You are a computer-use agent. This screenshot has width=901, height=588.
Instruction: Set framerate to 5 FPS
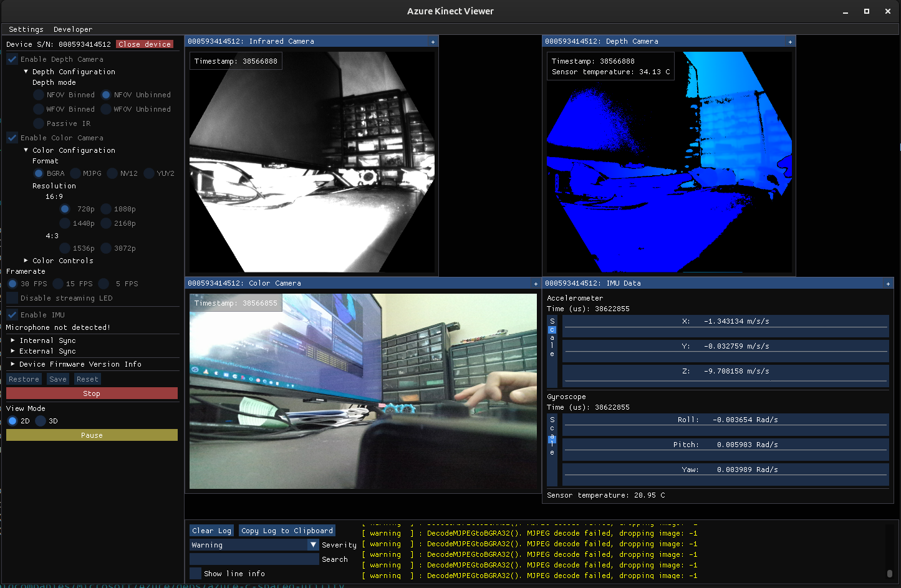point(104,284)
